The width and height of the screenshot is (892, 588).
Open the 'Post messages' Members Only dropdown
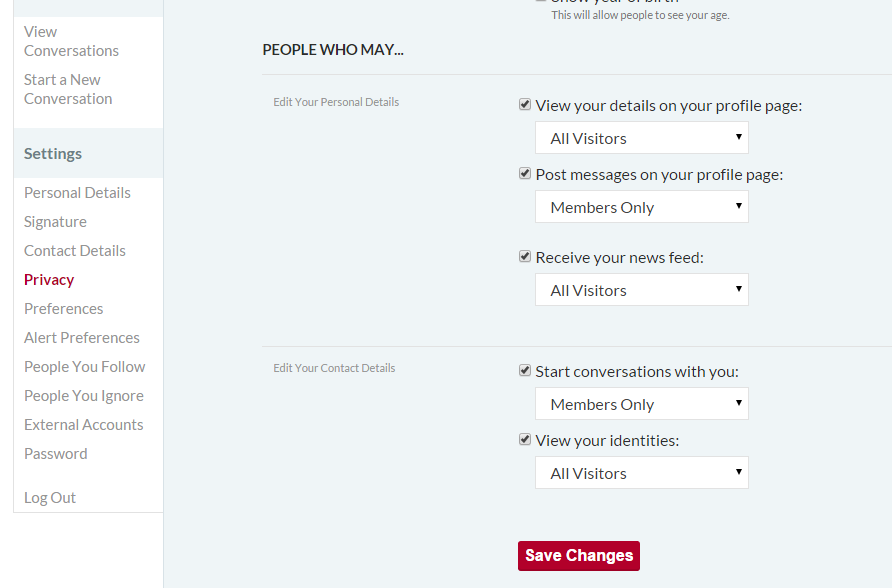pos(641,206)
